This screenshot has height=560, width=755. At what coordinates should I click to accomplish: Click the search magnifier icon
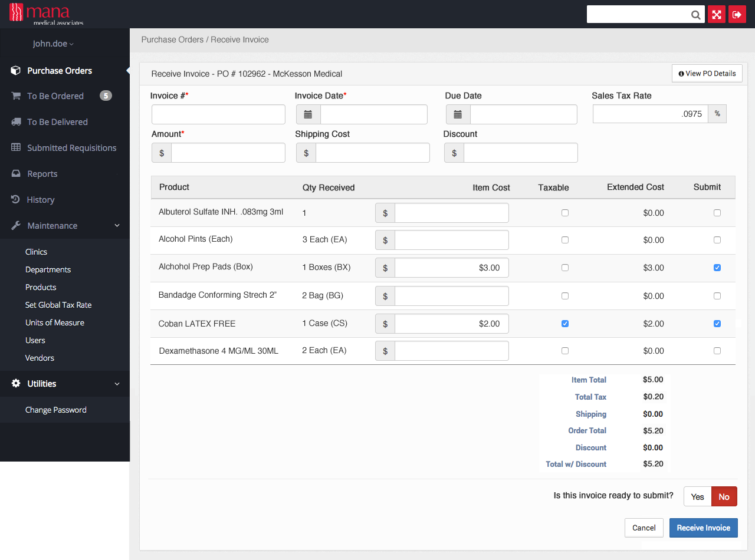click(x=695, y=14)
